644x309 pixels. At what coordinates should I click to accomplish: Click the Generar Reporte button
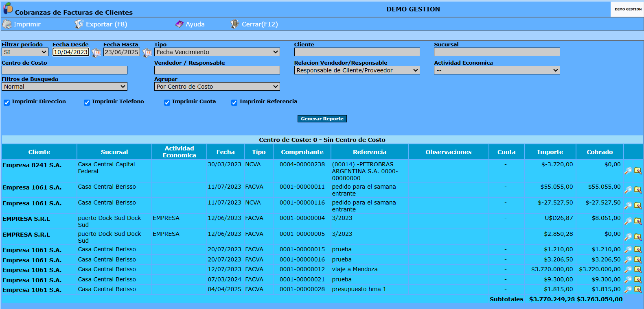tap(322, 119)
